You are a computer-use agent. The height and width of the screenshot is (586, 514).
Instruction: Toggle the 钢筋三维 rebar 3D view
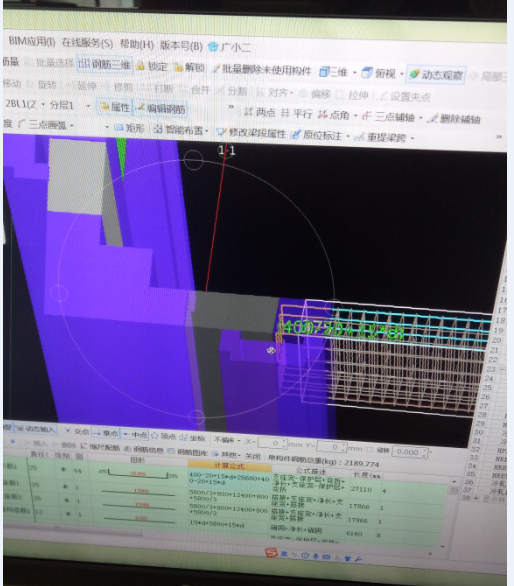pos(105,65)
